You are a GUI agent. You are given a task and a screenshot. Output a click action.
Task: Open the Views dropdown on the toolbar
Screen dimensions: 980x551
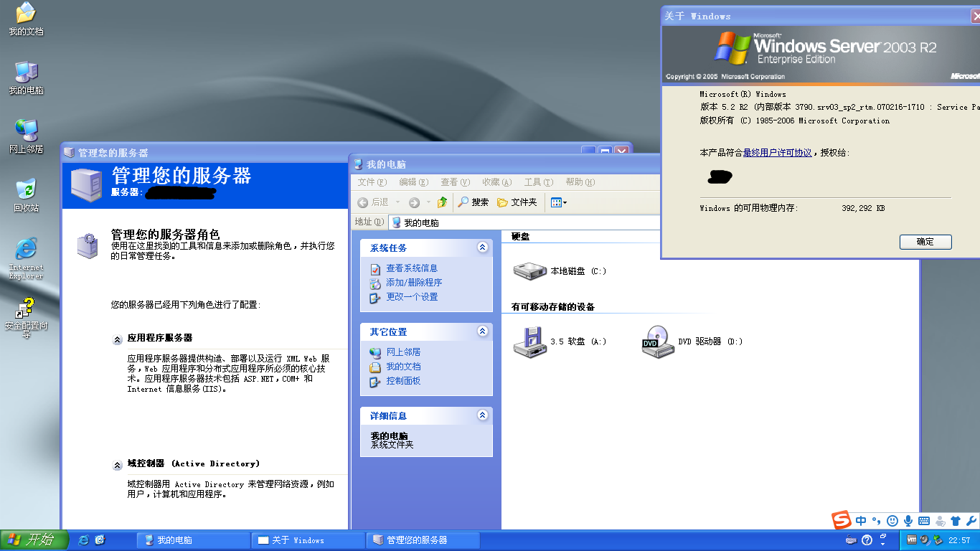(x=557, y=202)
